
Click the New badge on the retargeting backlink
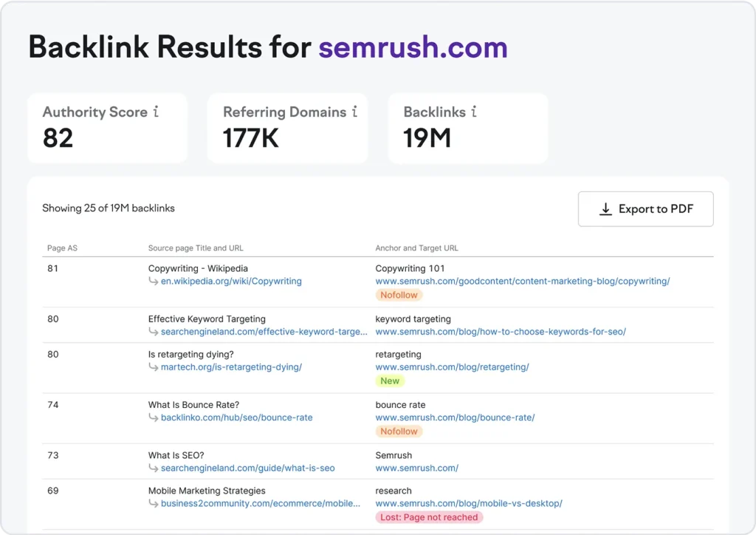click(390, 381)
